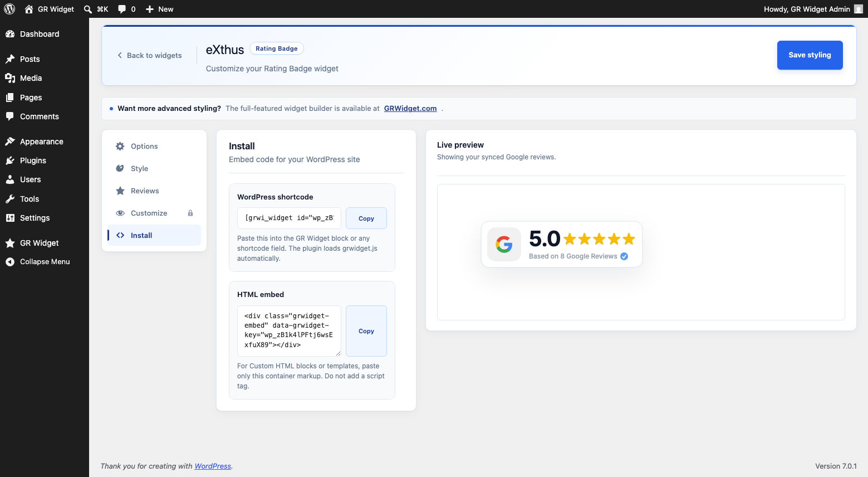Click the Appearance paintbrush icon
The height and width of the screenshot is (477, 868).
click(10, 142)
